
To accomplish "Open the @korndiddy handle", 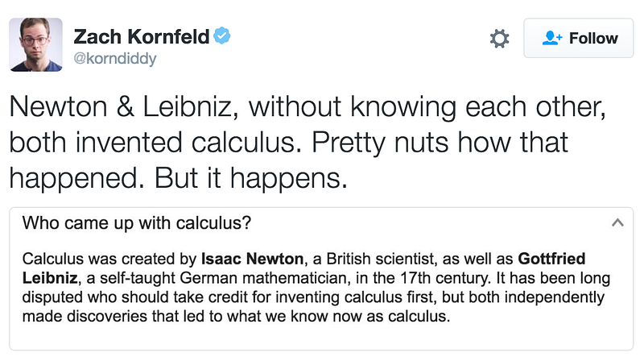I will click(115, 58).
